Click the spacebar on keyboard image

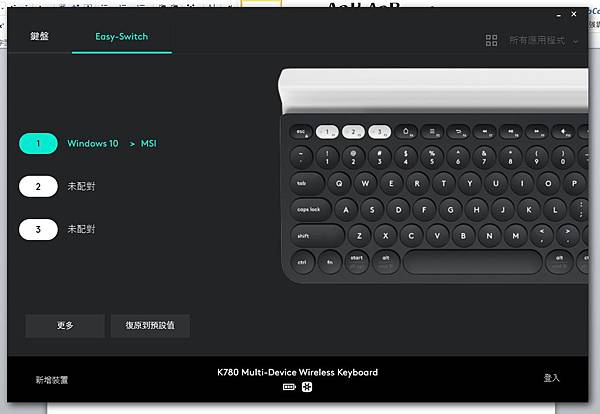click(x=473, y=262)
